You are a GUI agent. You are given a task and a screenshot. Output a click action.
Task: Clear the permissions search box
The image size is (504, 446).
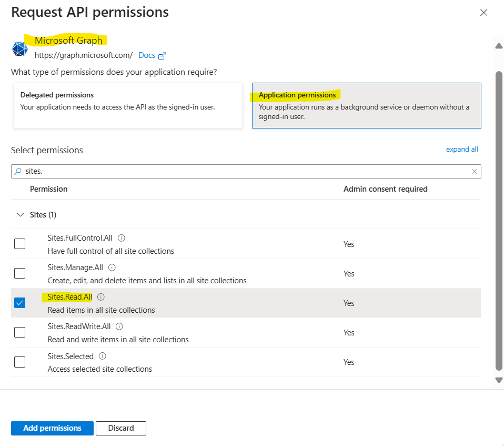(x=474, y=172)
